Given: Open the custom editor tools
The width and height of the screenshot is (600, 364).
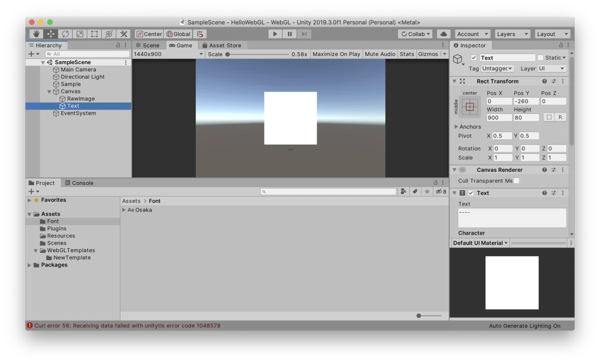Looking at the screenshot, I should click(123, 34).
